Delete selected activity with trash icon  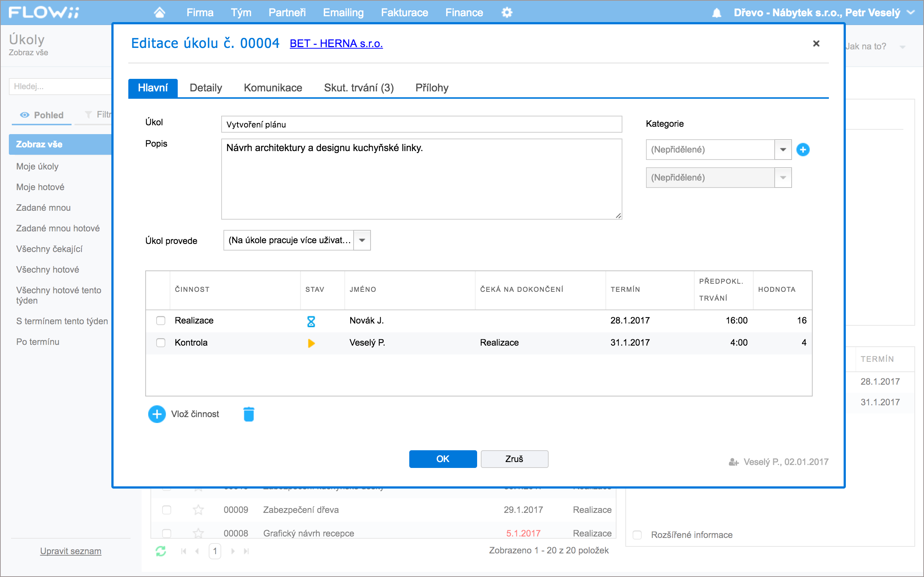[249, 414]
